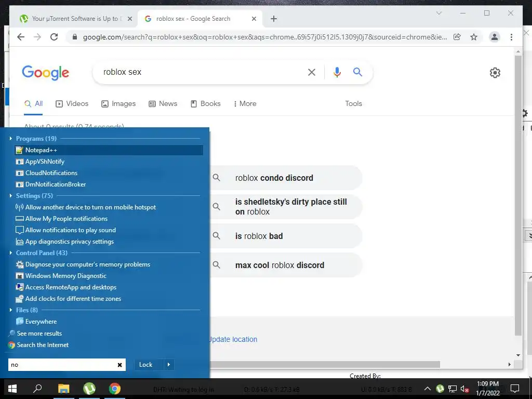This screenshot has width=532, height=399.
Task: Click the Lock button
Action: pyautogui.click(x=146, y=365)
